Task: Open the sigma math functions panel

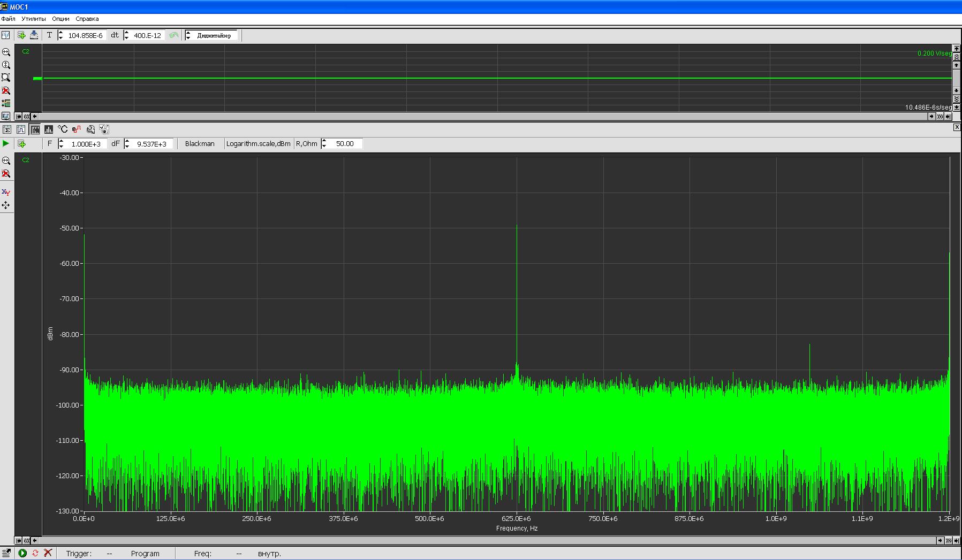Action: tap(7, 129)
